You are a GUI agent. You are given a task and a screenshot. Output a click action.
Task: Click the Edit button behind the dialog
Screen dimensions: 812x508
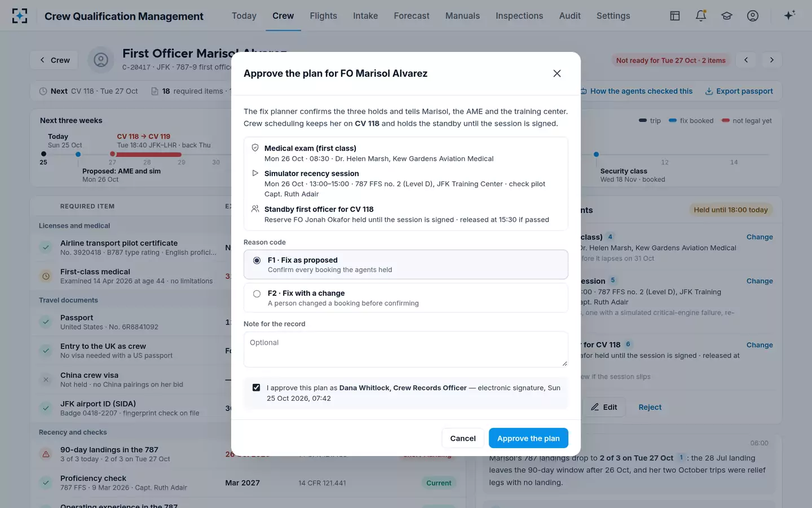coord(604,407)
